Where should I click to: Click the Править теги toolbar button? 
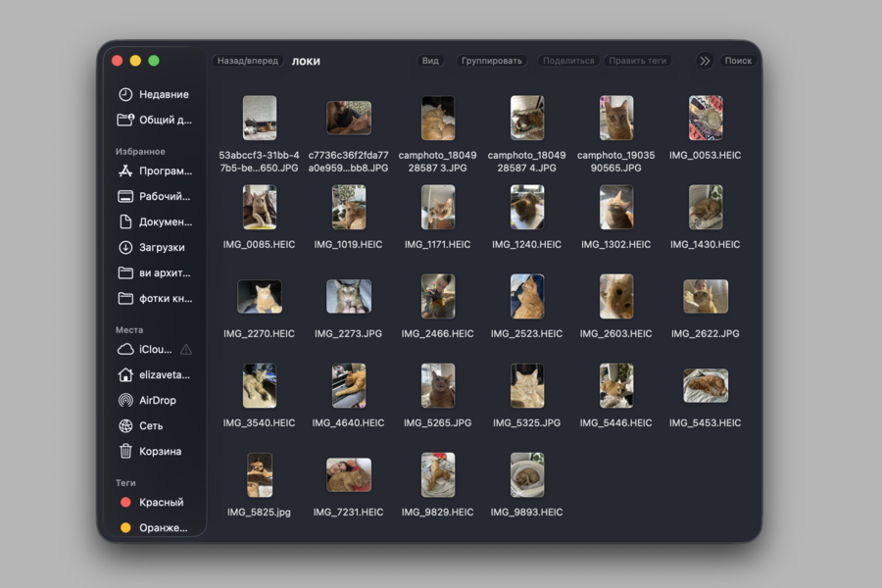637,61
